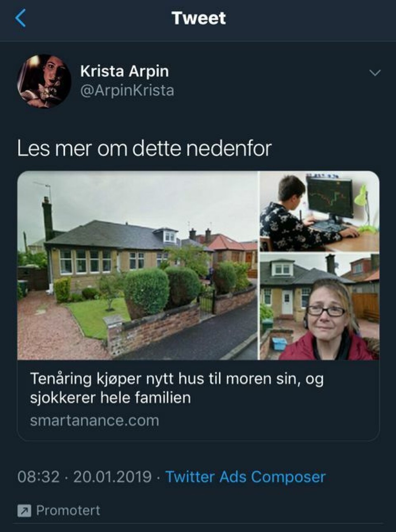
Task: Click the trading chart monitor in photo
Action: [329, 196]
